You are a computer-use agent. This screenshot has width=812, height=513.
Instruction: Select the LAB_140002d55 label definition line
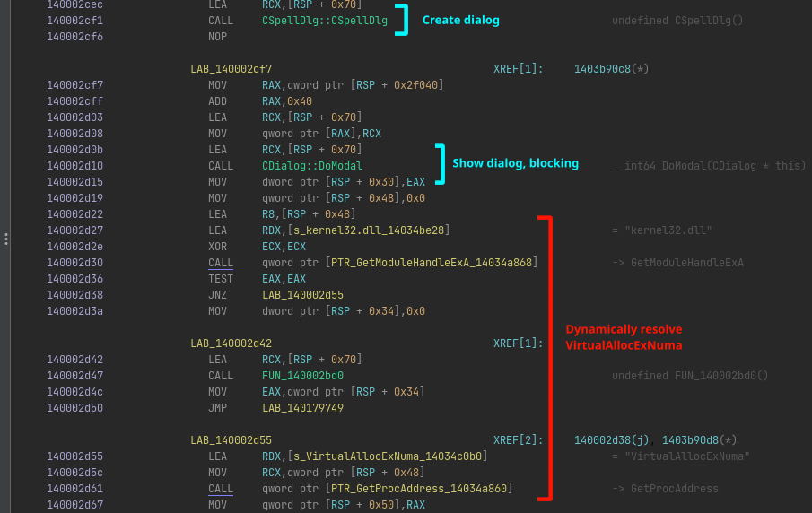pos(231,440)
